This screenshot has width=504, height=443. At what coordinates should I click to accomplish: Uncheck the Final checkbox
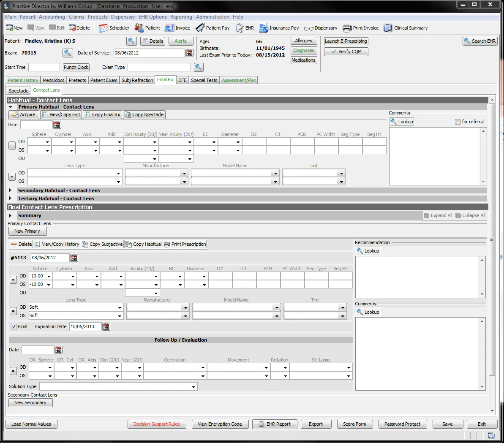[14, 327]
